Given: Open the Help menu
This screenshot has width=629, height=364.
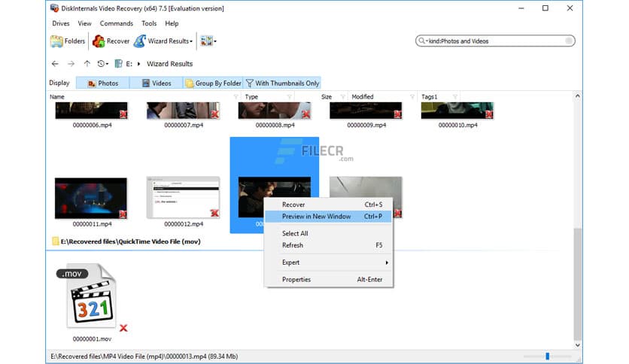Looking at the screenshot, I should click(172, 23).
